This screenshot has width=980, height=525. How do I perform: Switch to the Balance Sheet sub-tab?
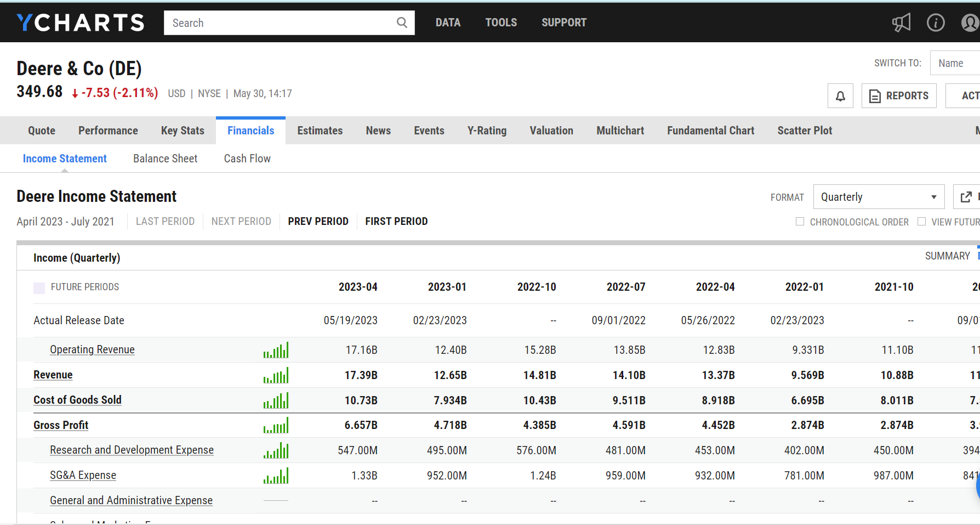165,159
